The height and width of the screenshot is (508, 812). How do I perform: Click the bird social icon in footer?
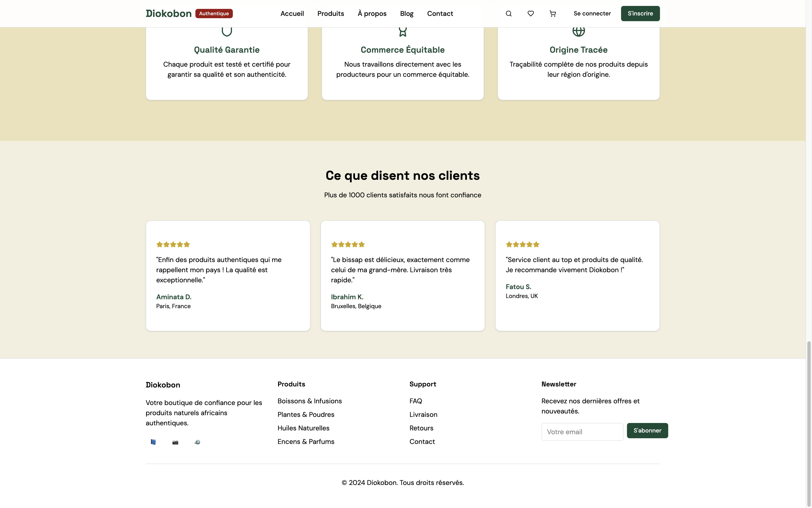[x=197, y=442]
